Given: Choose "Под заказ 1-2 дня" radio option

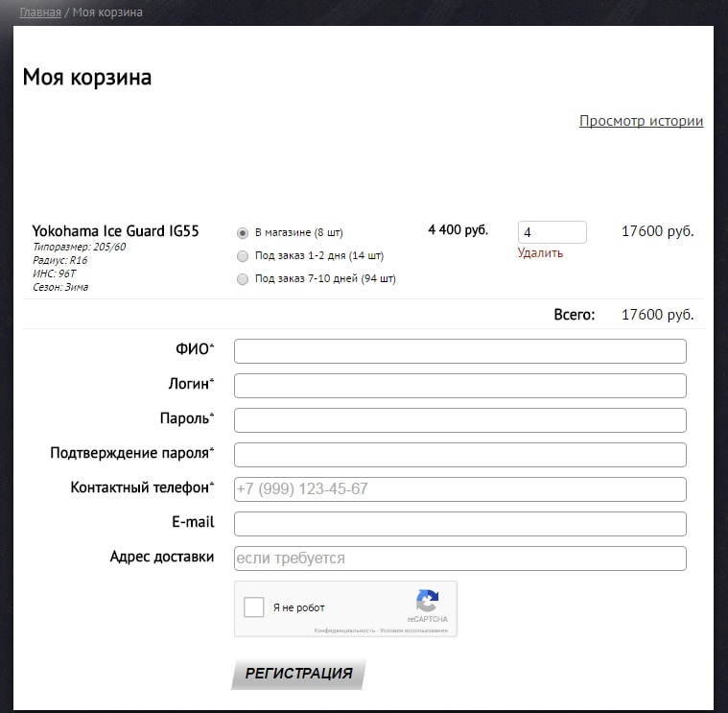Looking at the screenshot, I should [x=243, y=255].
